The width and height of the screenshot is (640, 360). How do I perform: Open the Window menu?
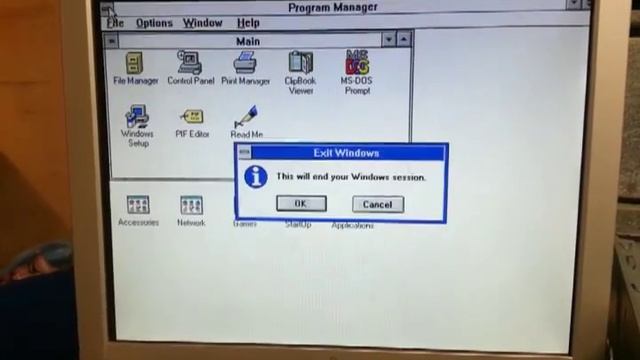pyautogui.click(x=202, y=23)
